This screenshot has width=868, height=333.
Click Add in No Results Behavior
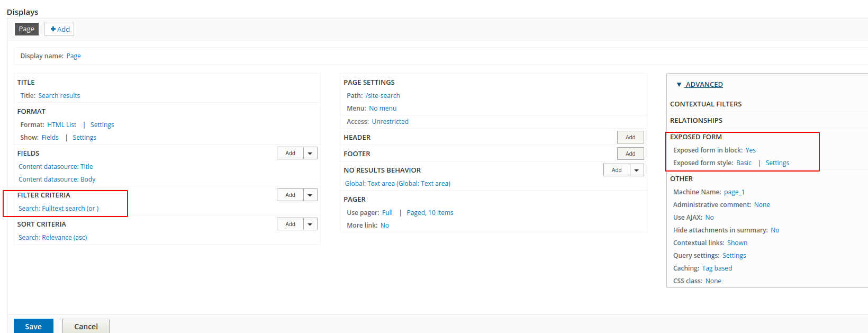(617, 170)
